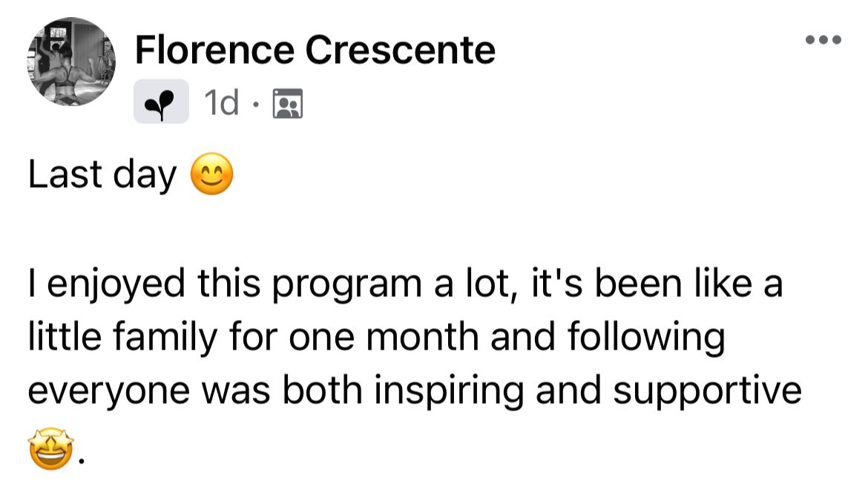This screenshot has width=868, height=484.
Task: Open Florence Crescente's profile picture
Action: coord(71,62)
